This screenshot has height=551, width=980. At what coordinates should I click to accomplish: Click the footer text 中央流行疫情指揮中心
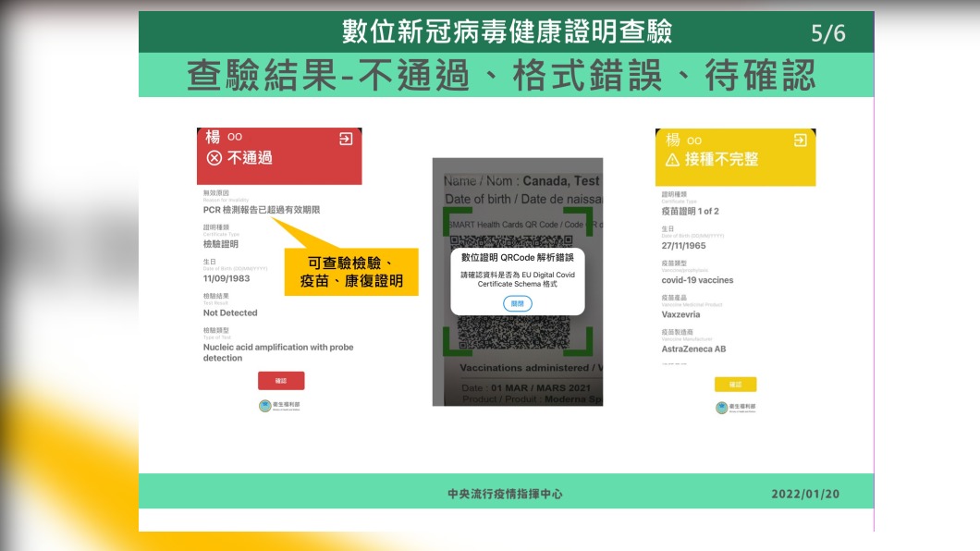(x=505, y=495)
